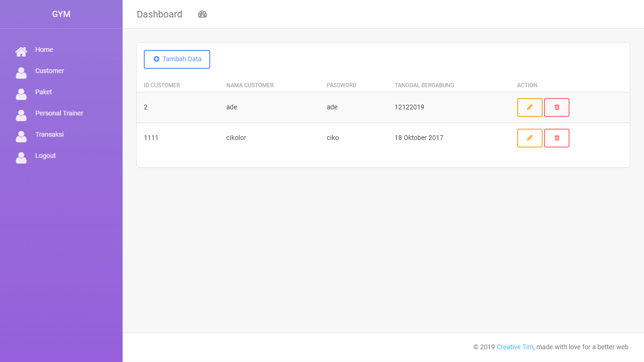The height and width of the screenshot is (362, 644).
Task: Open the Transaksi page from the sidebar
Action: [50, 134]
